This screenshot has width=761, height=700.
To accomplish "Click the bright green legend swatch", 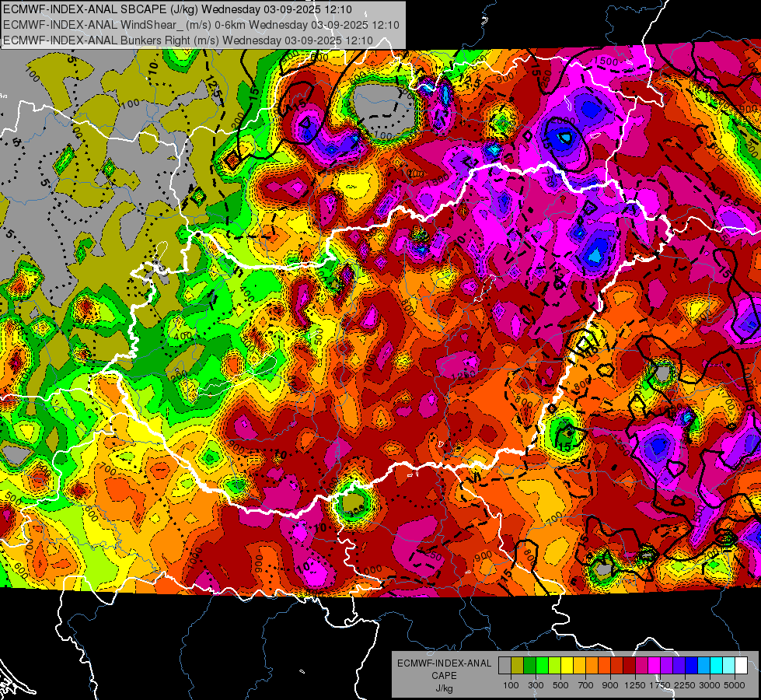I will (542, 665).
